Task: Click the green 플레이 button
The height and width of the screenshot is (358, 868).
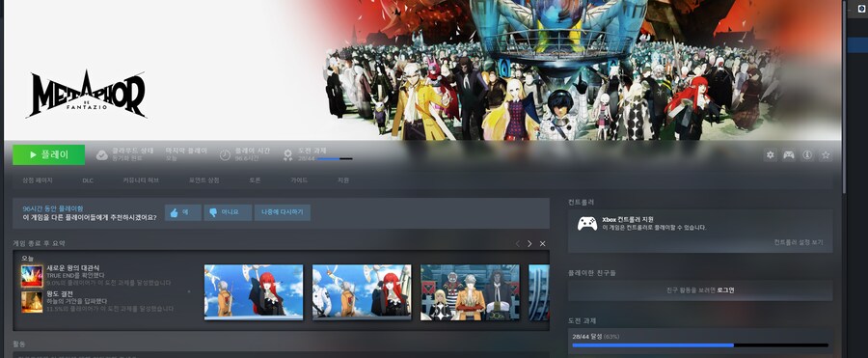Action: click(49, 155)
